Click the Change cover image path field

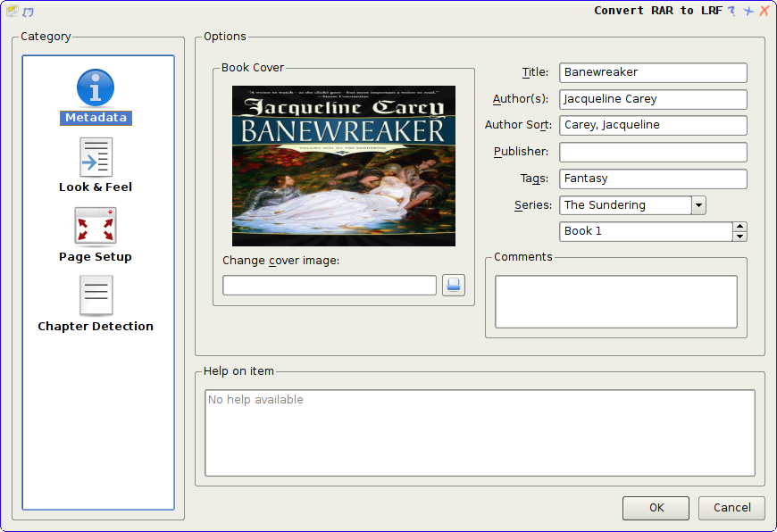pyautogui.click(x=330, y=286)
